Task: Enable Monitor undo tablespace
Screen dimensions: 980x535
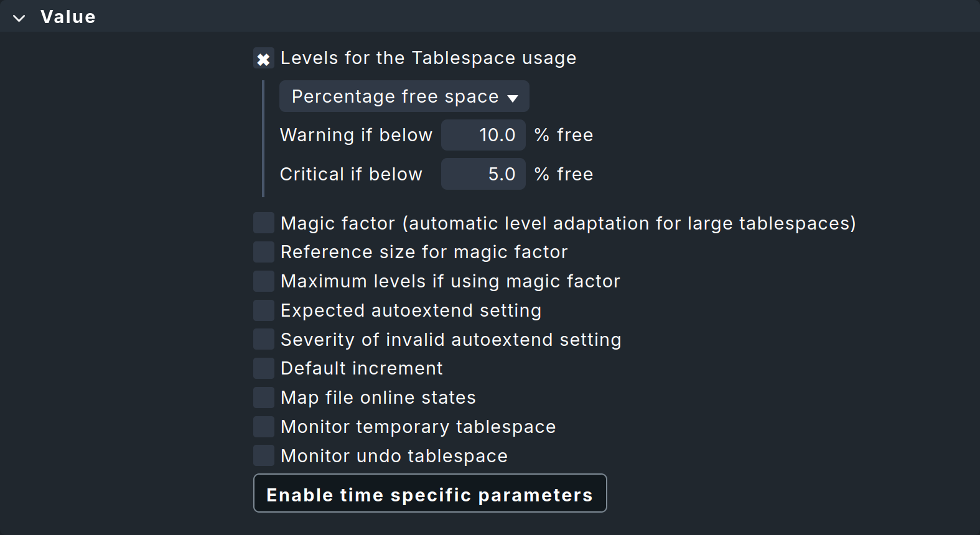Action: pos(263,455)
